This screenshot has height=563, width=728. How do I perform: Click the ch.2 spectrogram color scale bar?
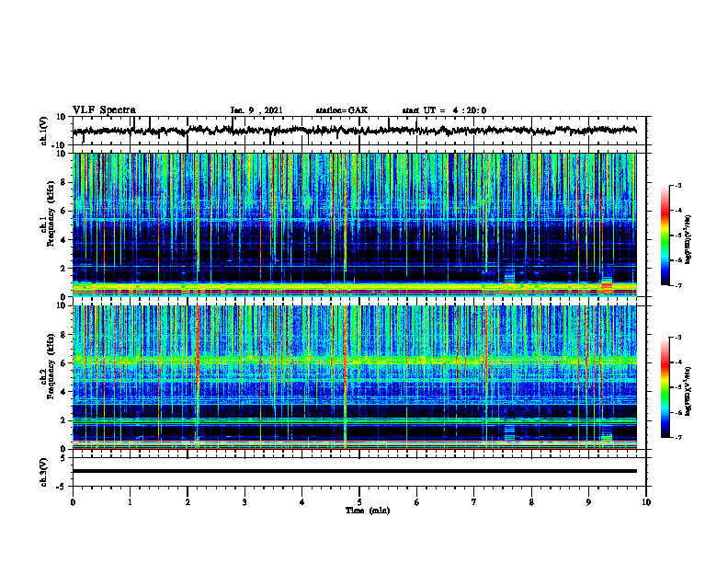665,387
